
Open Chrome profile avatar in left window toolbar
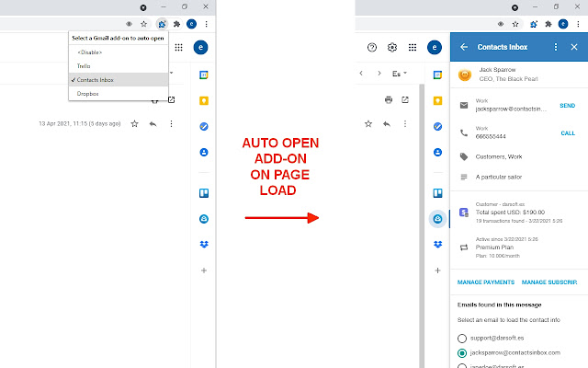[x=192, y=24]
